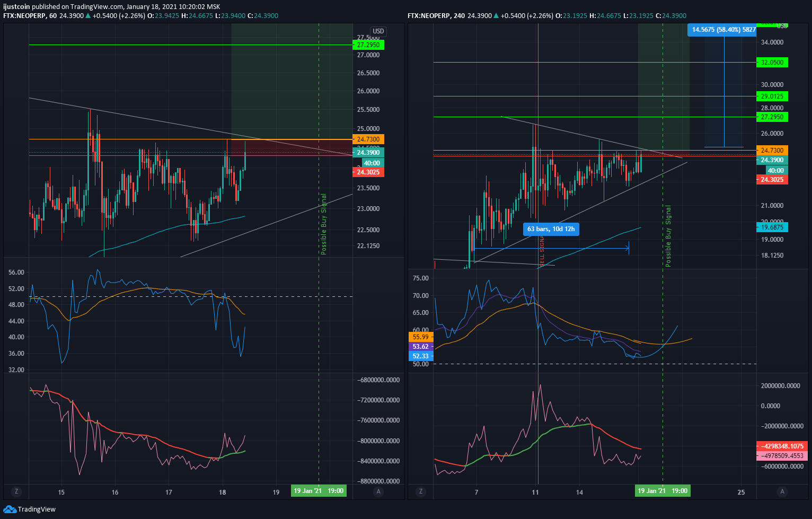Click the Possible Buy Signal text on the right chart
Viewport: 812px width, 519px height.
tap(668, 236)
